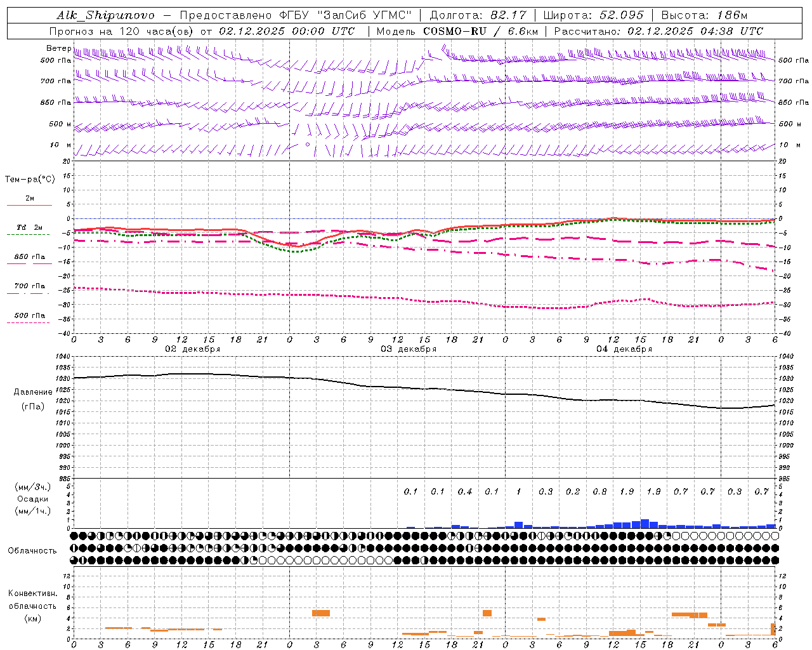This screenshot has height=650, width=812.
Task: Click the 03 декабря date label
Action: click(x=409, y=349)
